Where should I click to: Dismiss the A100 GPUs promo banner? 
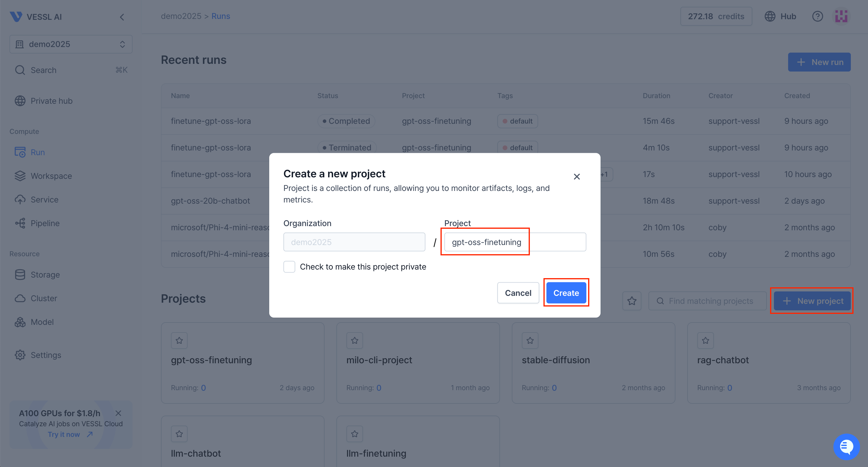pos(118,413)
